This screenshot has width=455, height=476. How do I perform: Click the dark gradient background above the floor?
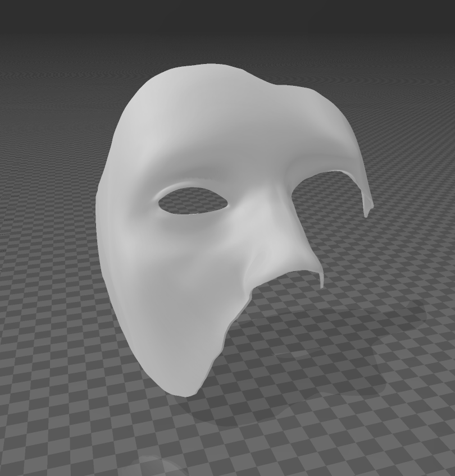click(x=225, y=17)
